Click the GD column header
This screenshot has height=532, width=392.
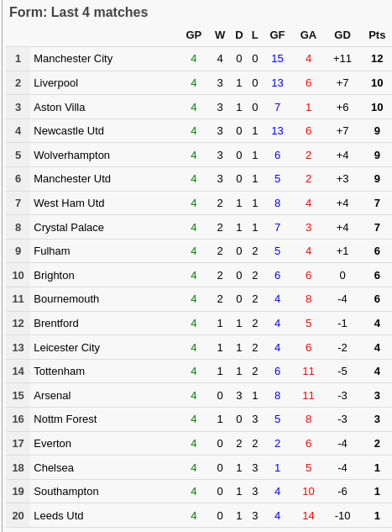coord(342,35)
